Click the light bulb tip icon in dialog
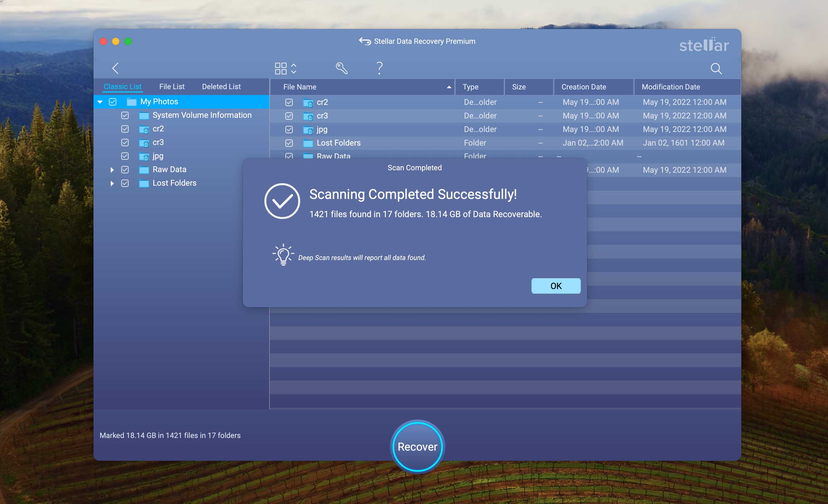Image resolution: width=828 pixels, height=504 pixels. tap(283, 254)
